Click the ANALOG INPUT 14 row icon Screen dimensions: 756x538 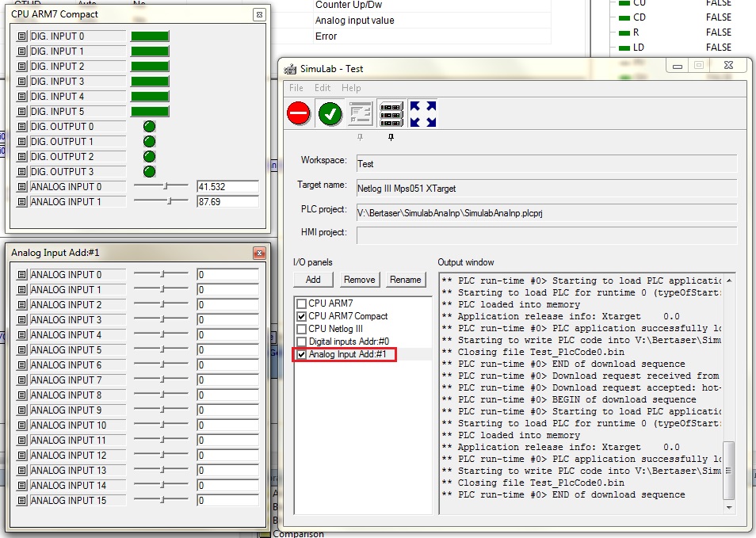pyautogui.click(x=21, y=486)
